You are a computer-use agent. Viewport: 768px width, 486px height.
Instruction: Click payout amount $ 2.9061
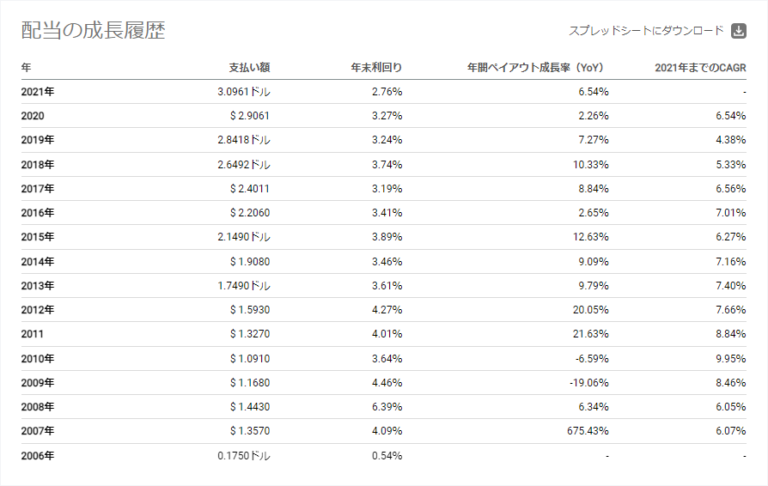[249, 116]
